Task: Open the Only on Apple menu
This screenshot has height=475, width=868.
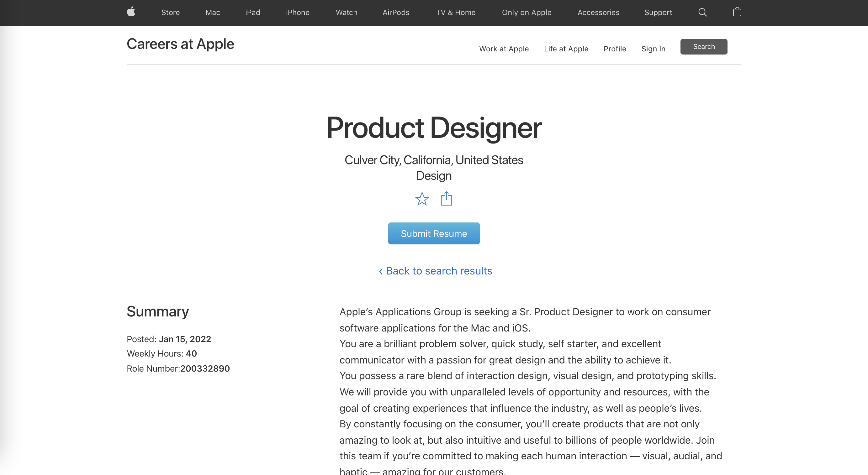Action: click(x=527, y=13)
